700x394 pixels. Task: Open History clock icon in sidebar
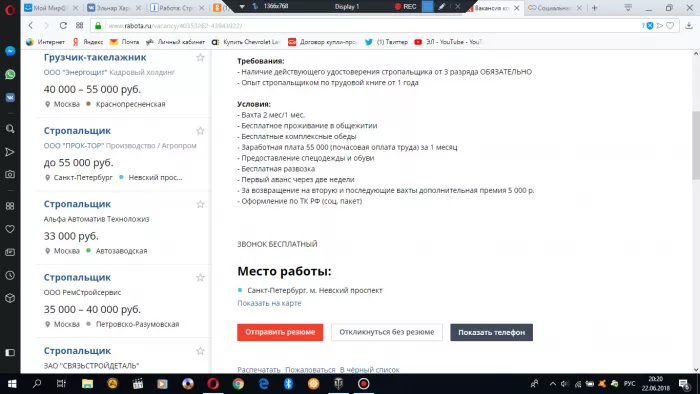click(x=10, y=275)
